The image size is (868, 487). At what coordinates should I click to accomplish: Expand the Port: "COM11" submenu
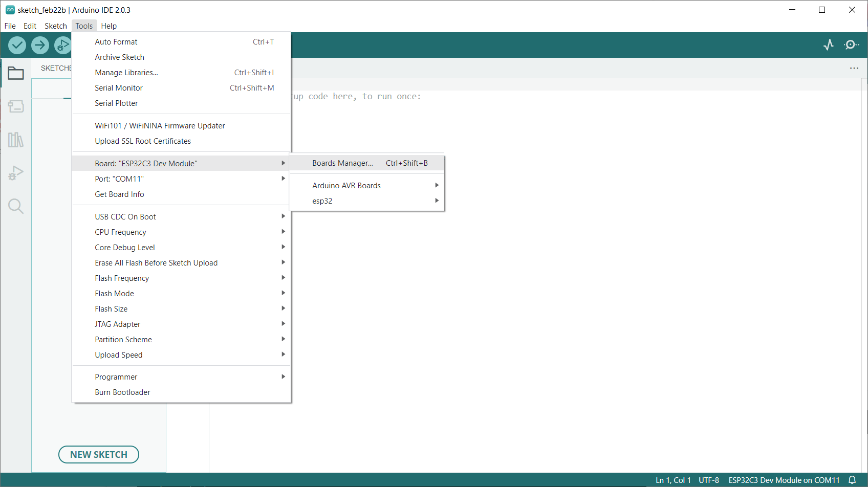pyautogui.click(x=182, y=179)
